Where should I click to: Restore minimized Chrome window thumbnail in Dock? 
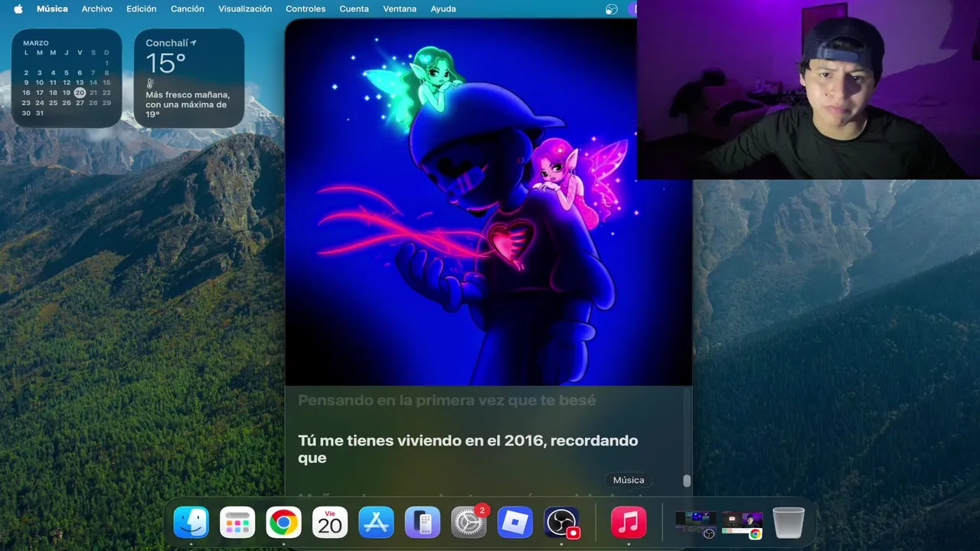coord(743,523)
